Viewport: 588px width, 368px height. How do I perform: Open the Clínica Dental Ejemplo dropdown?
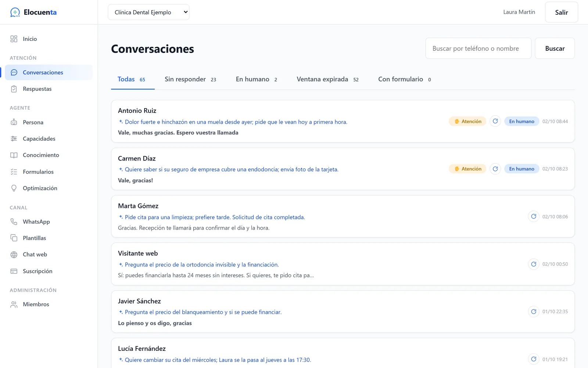coord(148,12)
